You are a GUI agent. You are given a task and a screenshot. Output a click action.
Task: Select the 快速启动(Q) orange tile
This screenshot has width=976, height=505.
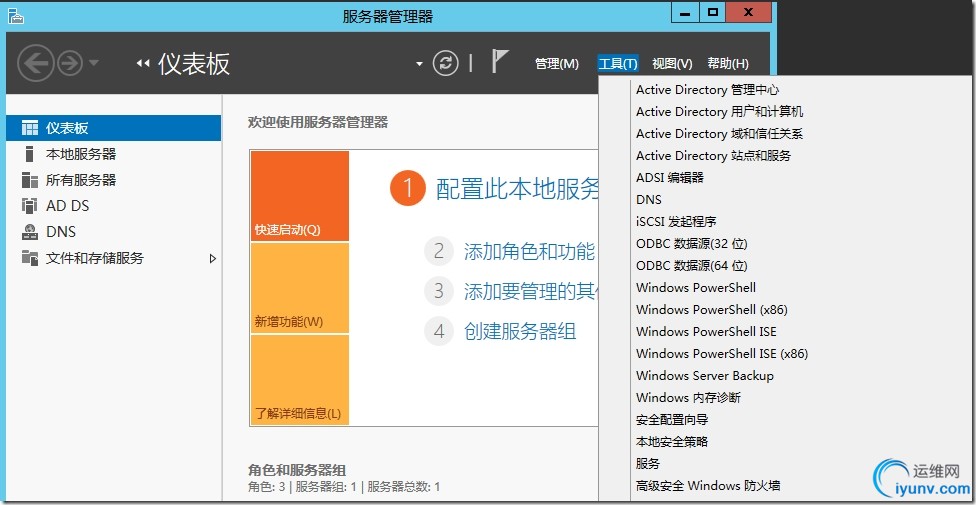click(299, 196)
